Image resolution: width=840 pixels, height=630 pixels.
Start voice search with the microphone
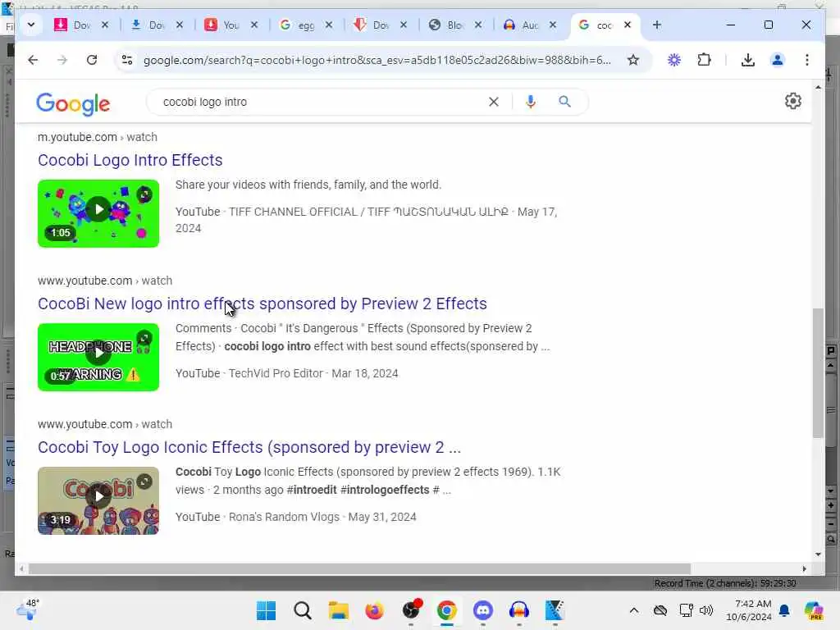coord(531,102)
